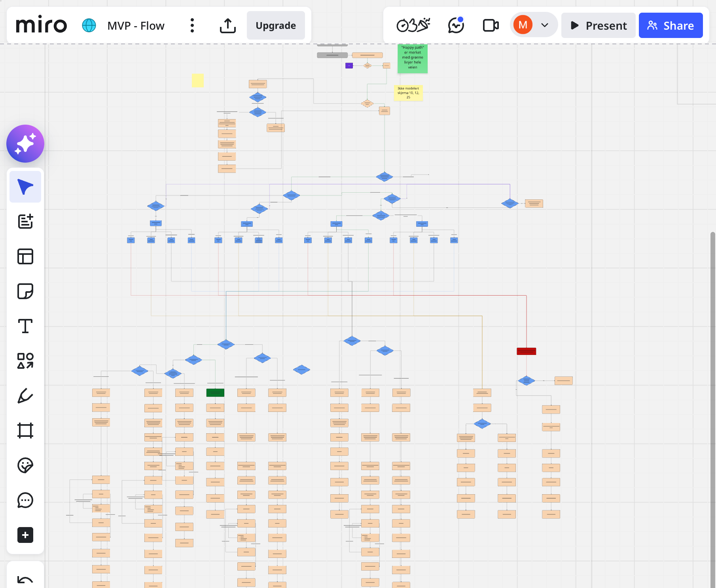
Task: Select green 'Happy path' sticky note
Action: (x=413, y=58)
